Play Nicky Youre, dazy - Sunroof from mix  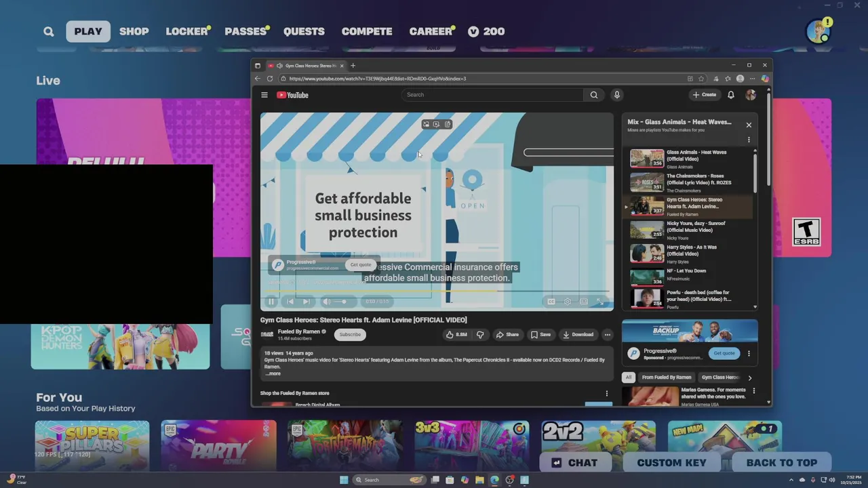point(688,230)
